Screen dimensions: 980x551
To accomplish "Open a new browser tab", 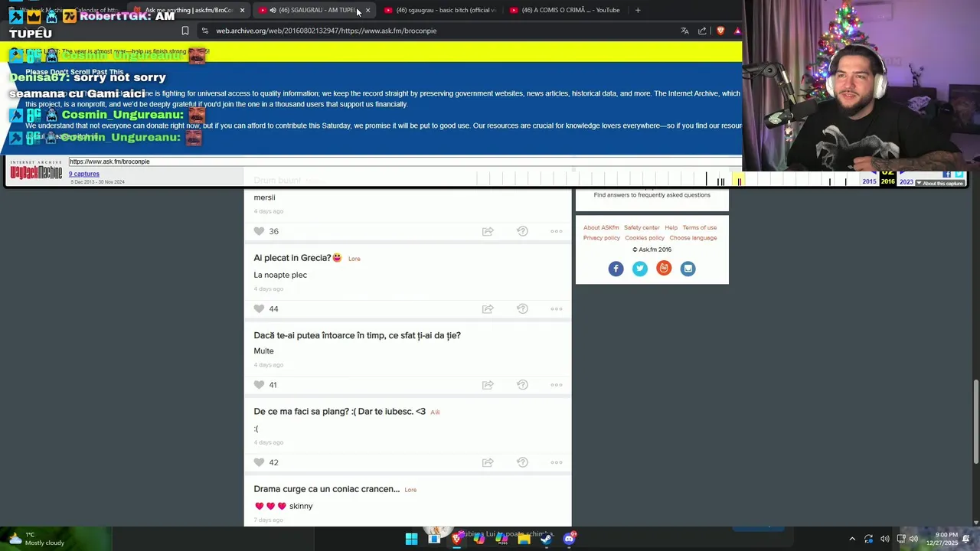I will [x=638, y=10].
